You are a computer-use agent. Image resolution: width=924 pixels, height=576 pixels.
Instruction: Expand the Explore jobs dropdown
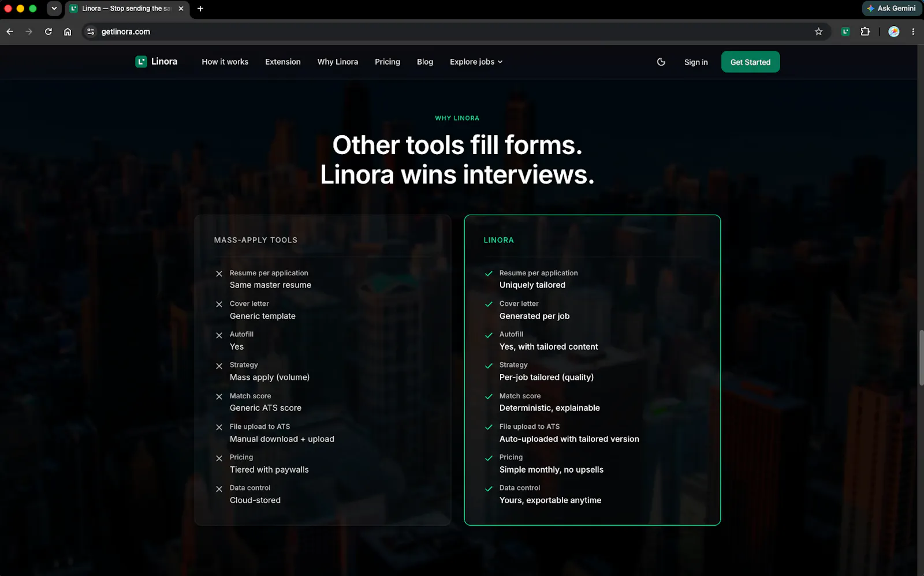pyautogui.click(x=476, y=62)
